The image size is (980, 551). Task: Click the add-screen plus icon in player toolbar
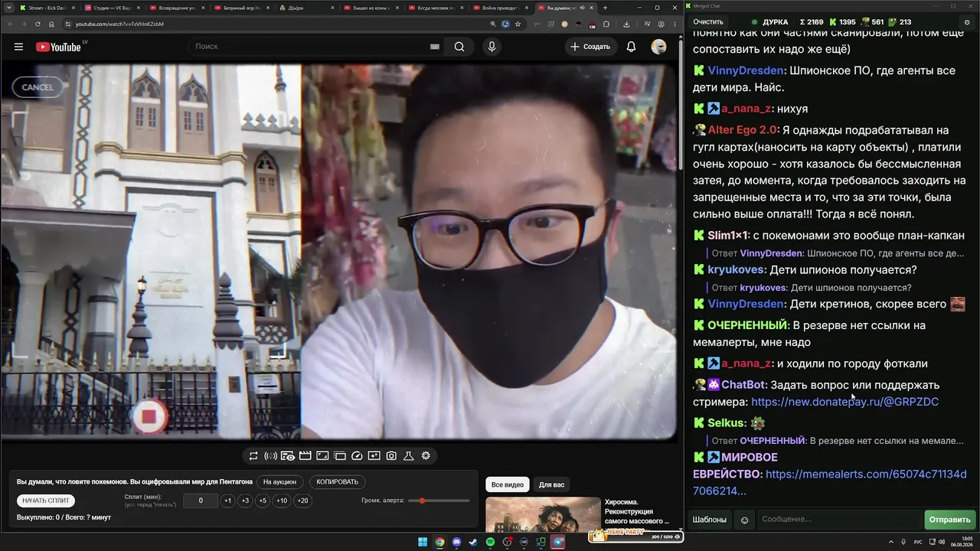coord(374,456)
